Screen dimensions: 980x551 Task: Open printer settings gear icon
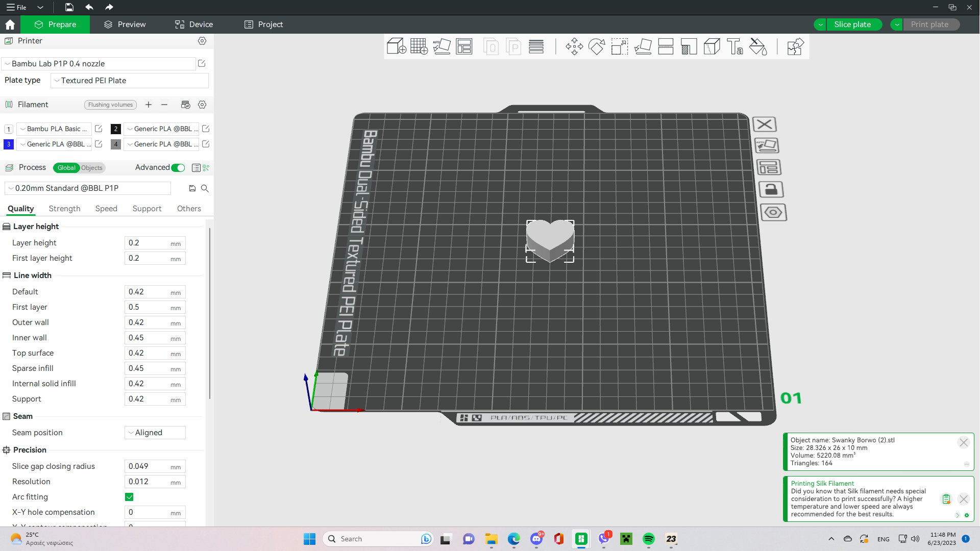coord(202,41)
